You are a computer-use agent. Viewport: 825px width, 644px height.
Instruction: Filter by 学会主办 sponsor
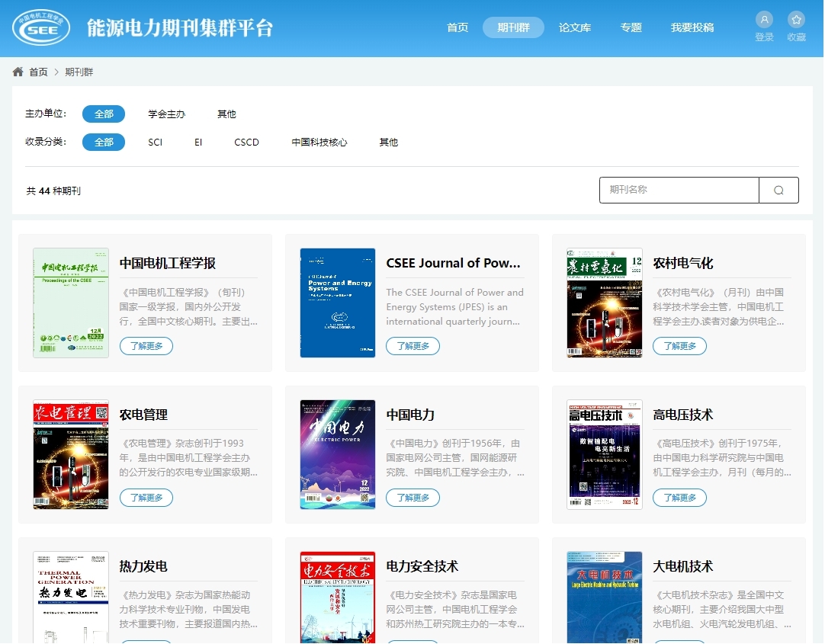pos(166,114)
